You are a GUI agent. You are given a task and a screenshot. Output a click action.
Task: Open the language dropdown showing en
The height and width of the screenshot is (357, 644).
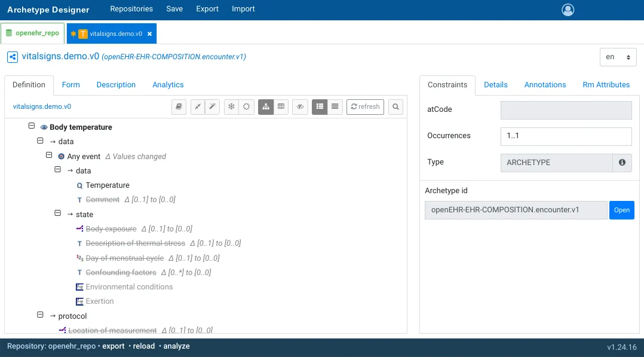[x=618, y=57]
